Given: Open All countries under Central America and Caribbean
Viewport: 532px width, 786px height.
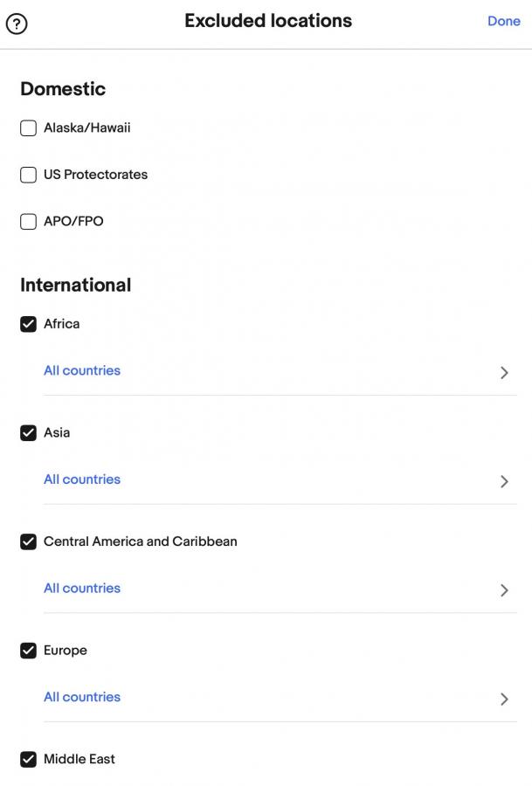Looking at the screenshot, I should (x=82, y=588).
